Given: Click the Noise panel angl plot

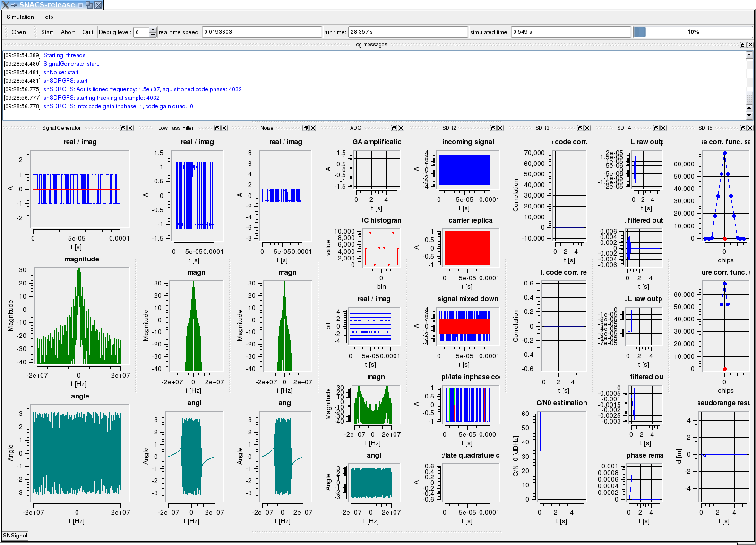Looking at the screenshot, I should tap(285, 456).
